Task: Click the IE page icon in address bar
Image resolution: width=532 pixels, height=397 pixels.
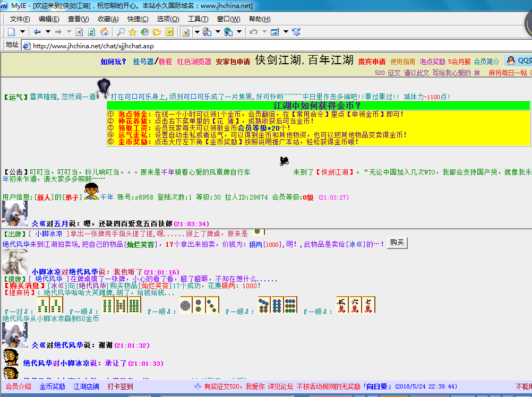Action: (x=27, y=46)
